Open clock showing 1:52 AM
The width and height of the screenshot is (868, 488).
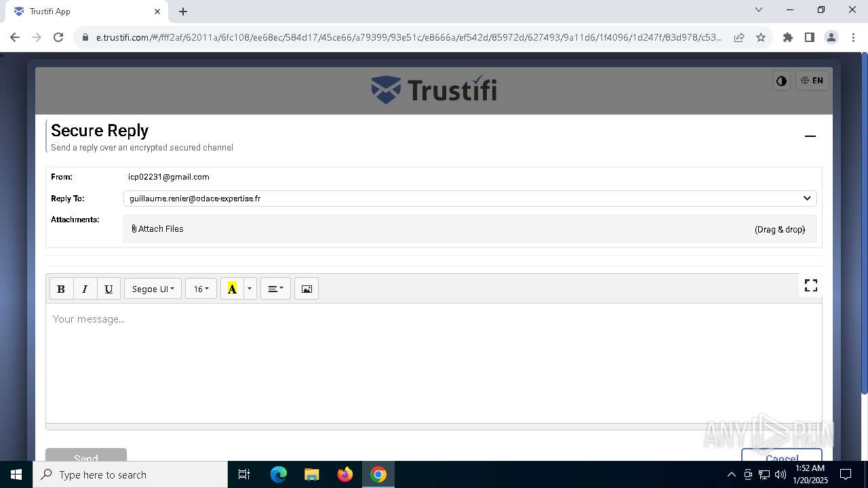point(810,474)
